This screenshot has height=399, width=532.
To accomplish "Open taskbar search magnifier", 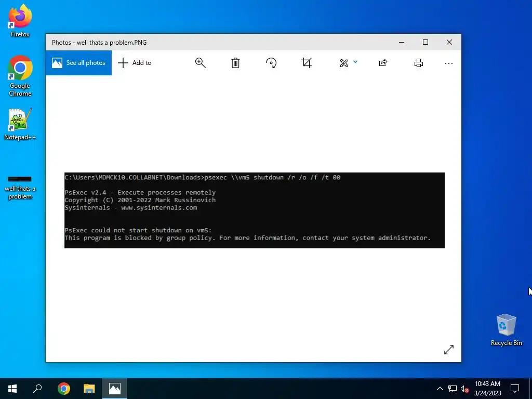I will click(x=37, y=389).
